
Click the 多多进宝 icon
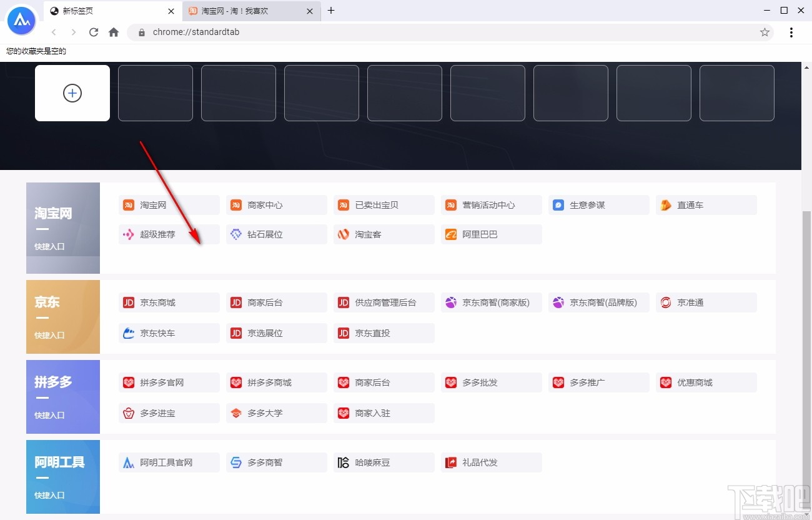click(x=129, y=413)
